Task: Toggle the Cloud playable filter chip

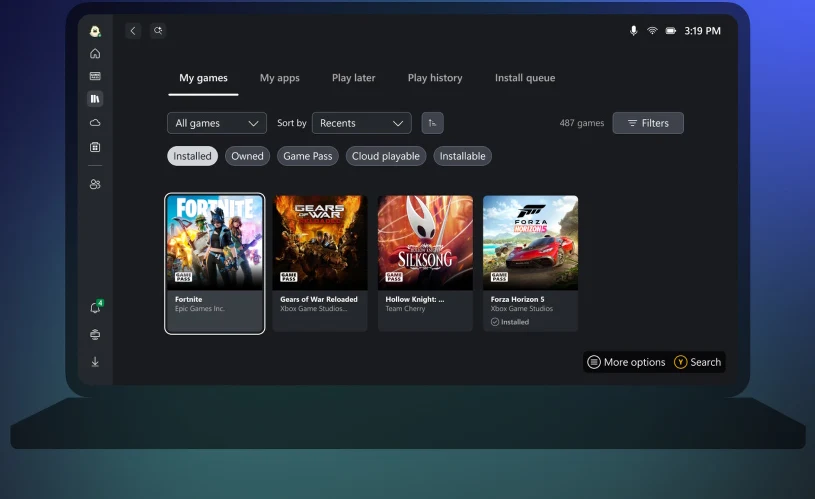Action: point(386,156)
